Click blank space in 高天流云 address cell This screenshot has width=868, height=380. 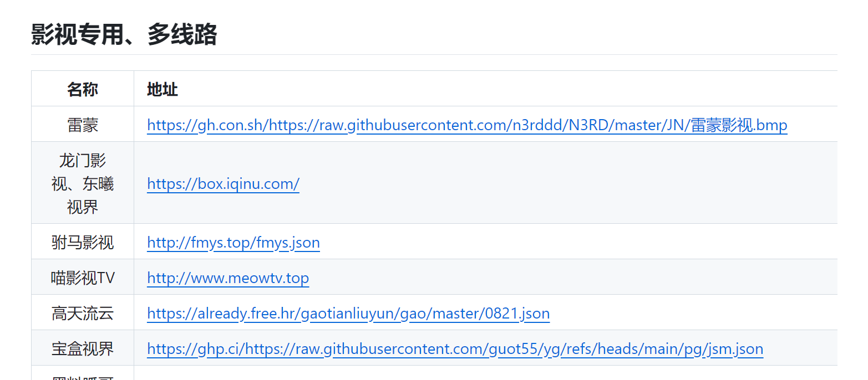click(x=693, y=312)
